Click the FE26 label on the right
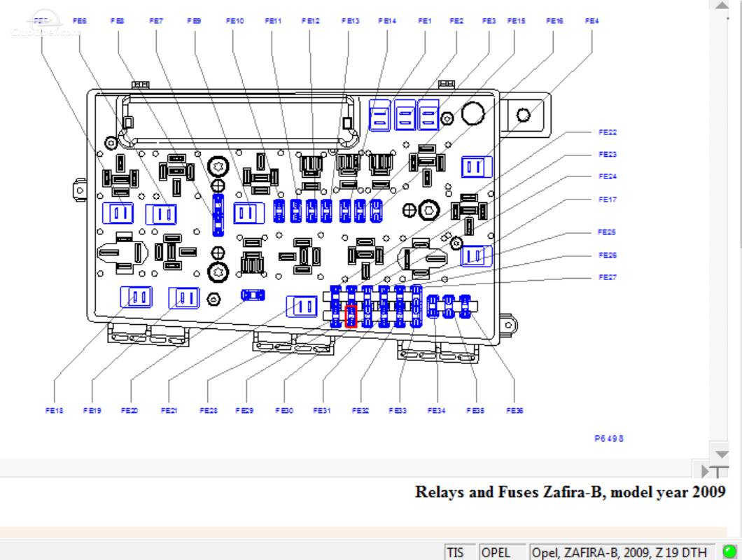Image resolution: width=742 pixels, height=560 pixels. [608, 255]
